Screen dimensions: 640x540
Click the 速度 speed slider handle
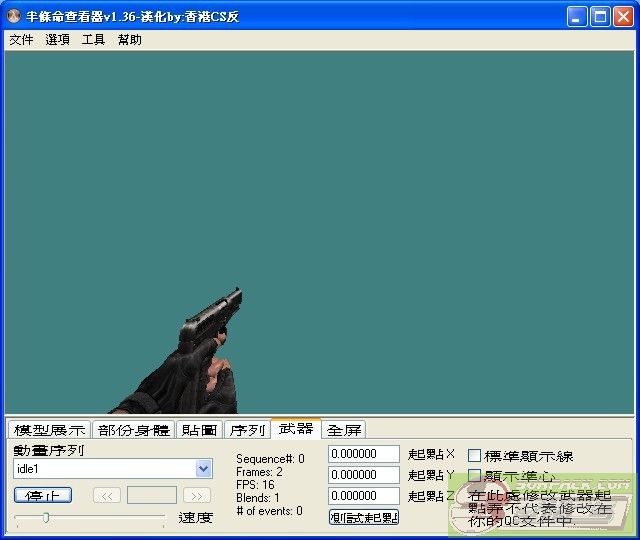coord(46,518)
